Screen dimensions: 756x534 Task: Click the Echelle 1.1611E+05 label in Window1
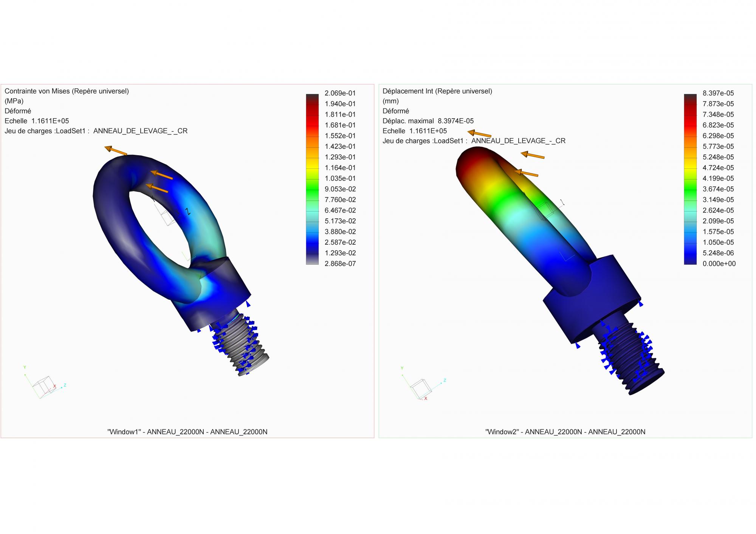click(x=37, y=121)
